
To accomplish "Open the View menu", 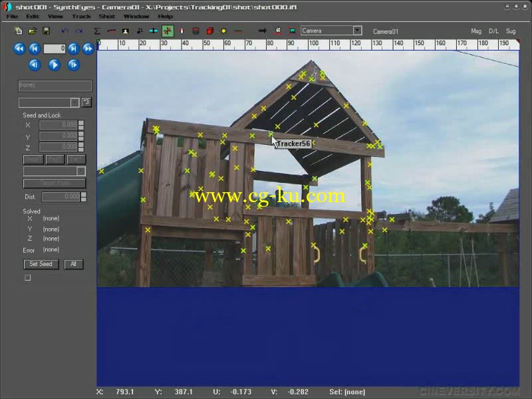I will pos(55,16).
